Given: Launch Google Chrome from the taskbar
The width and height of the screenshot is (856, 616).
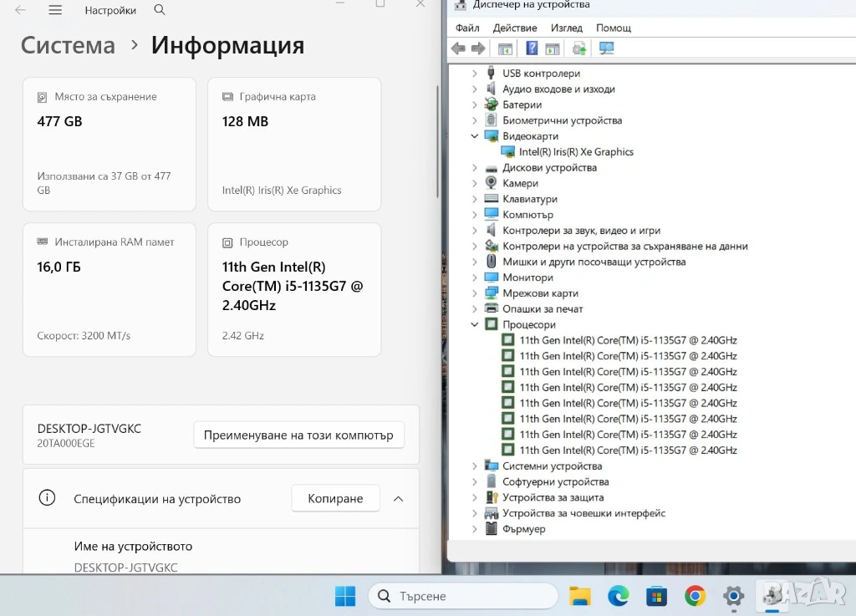Looking at the screenshot, I should [695, 596].
